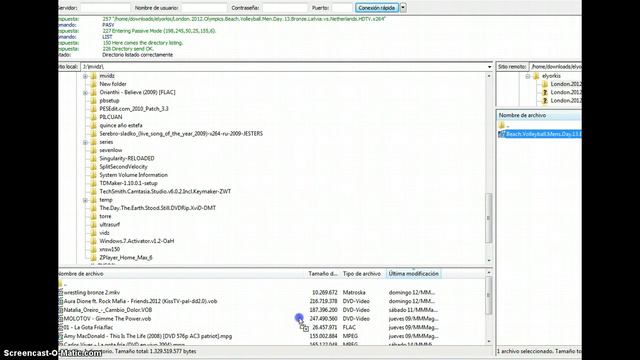Select PESEdit.com_2010_Patch_3.3 folder icon
The height and width of the screenshot is (360, 640).
click(93, 109)
